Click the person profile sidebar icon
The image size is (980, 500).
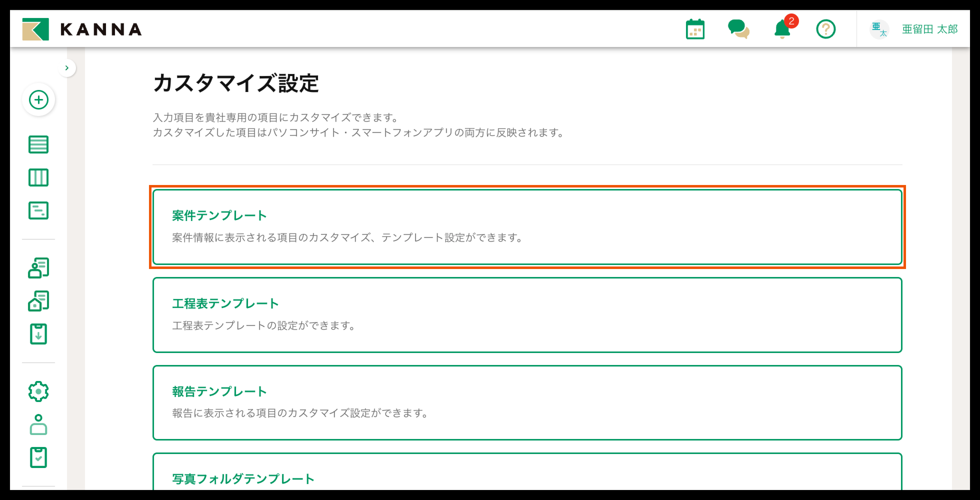[38, 424]
